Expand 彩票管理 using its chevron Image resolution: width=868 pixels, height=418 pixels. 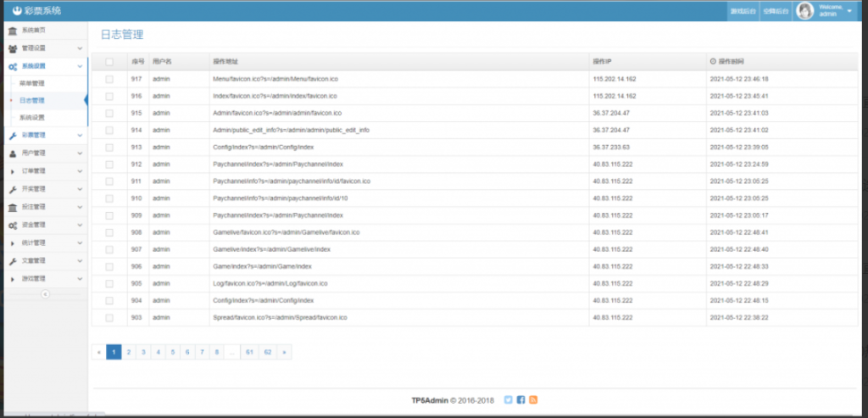tap(80, 136)
